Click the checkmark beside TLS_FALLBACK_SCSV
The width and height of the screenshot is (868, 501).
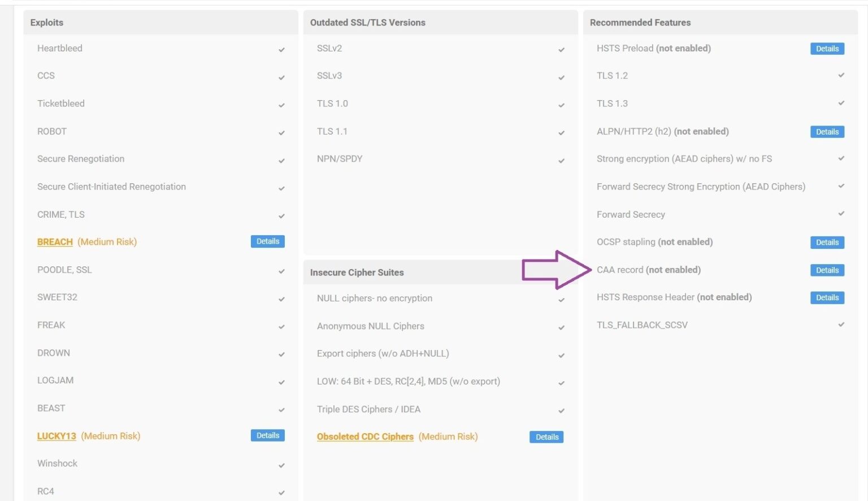pos(841,325)
